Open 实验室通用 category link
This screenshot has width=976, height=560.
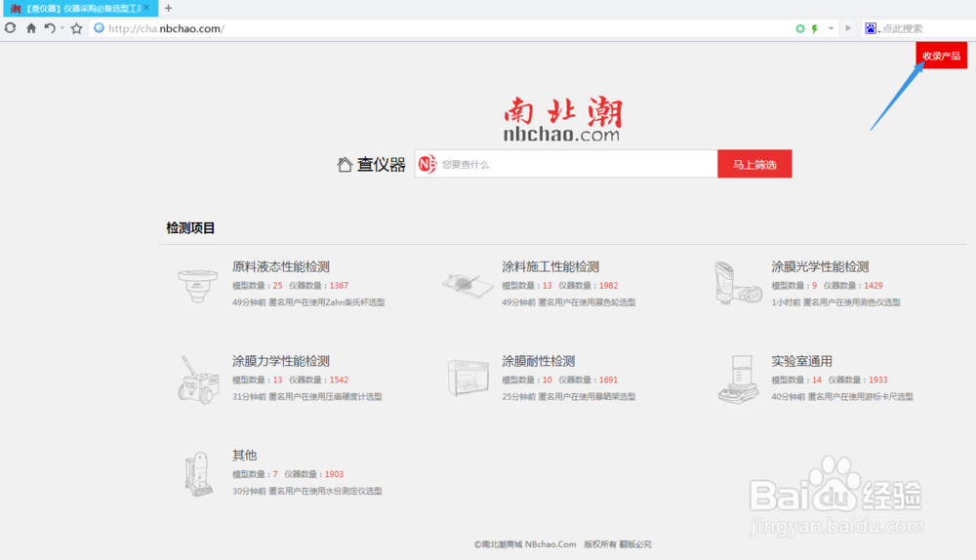[x=801, y=361]
